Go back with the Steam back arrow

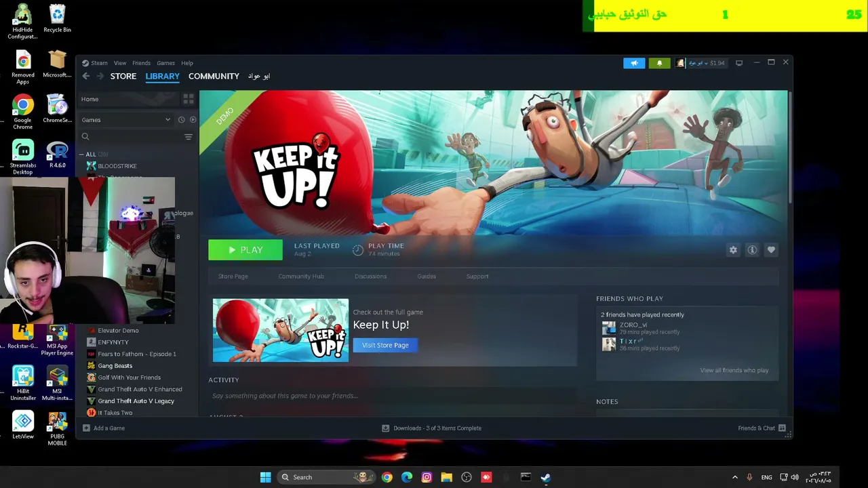pyautogui.click(x=86, y=76)
